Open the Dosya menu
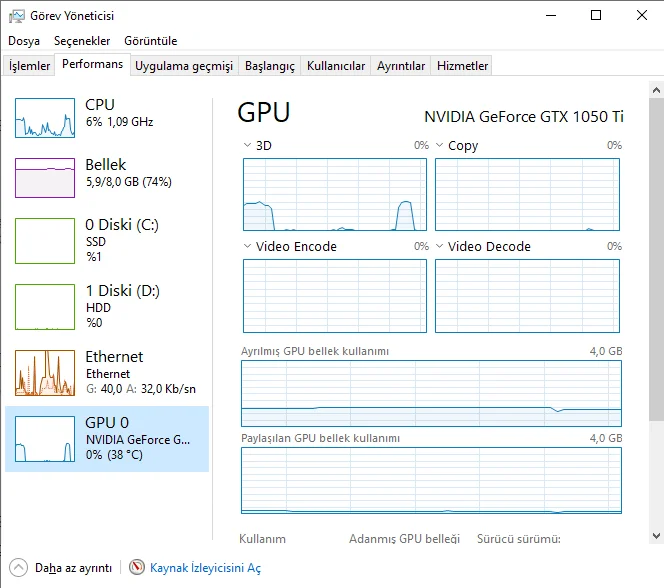This screenshot has height=588, width=664. (x=24, y=41)
